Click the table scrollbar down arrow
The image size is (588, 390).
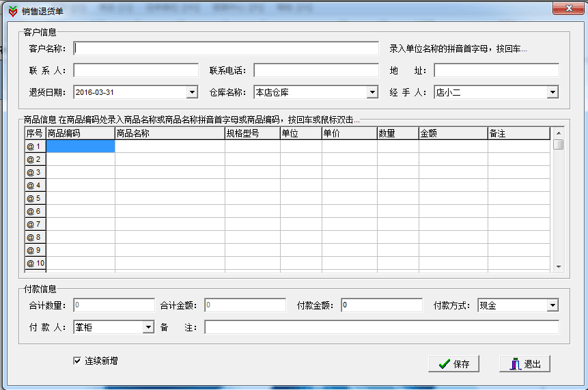[x=558, y=266]
